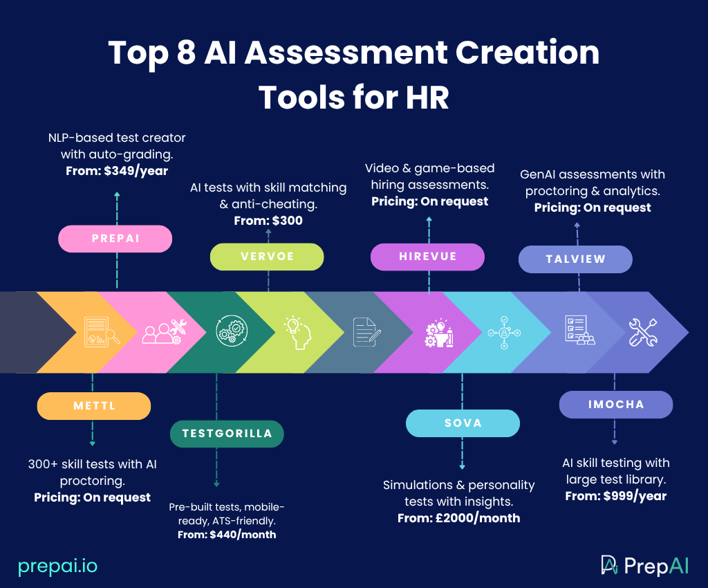Click the gears and pencil icon on purple arrow
This screenshot has height=588, width=708.
(438, 331)
